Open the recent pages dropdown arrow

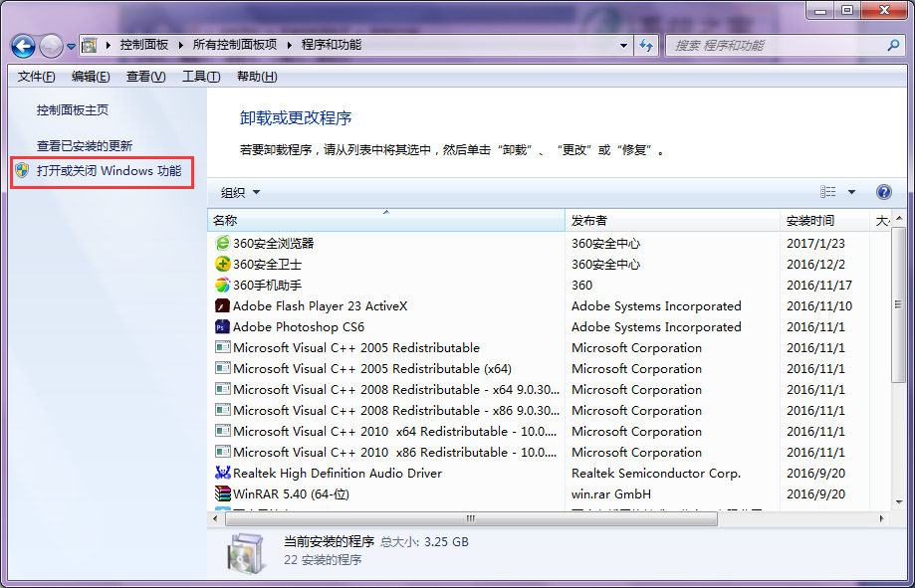pyautogui.click(x=72, y=46)
